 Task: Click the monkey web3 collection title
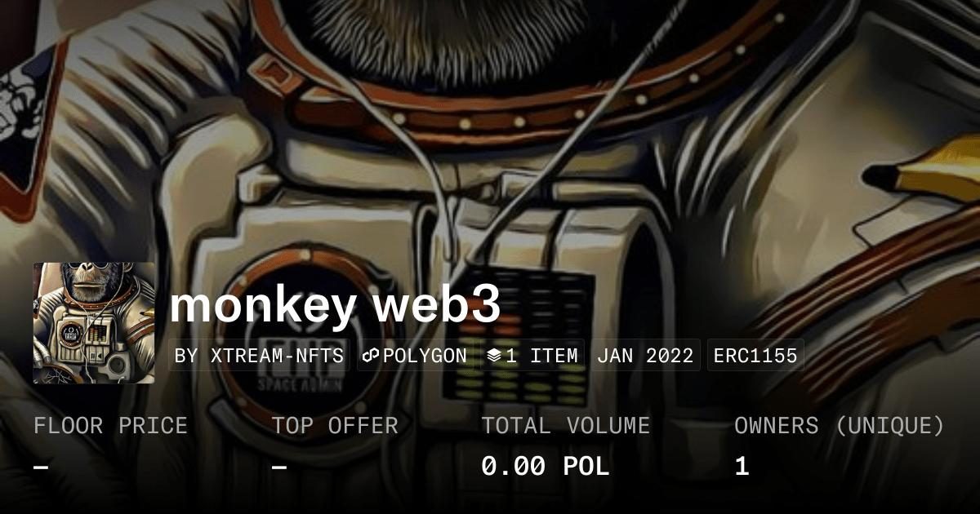(x=335, y=305)
